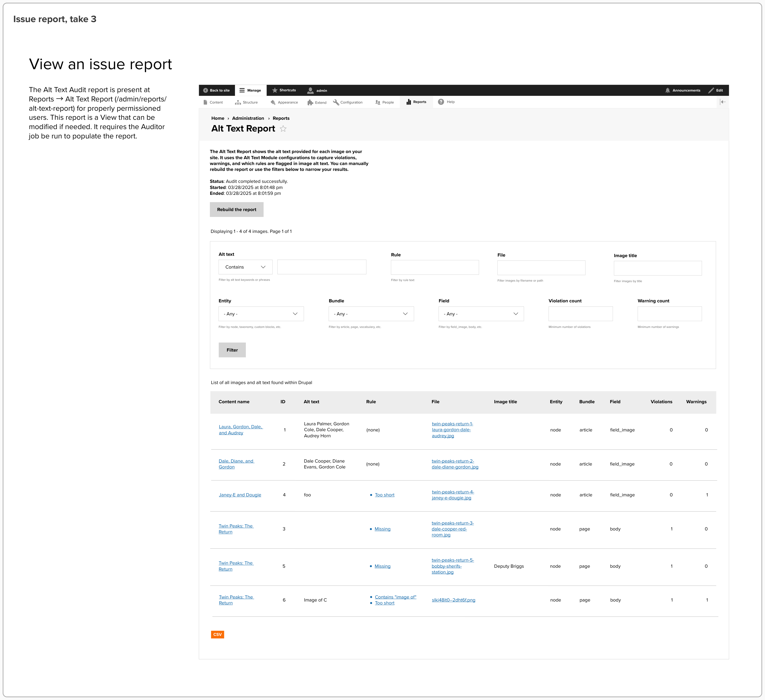
Task: Click the Edit pencil icon
Action: pyautogui.click(x=711, y=90)
